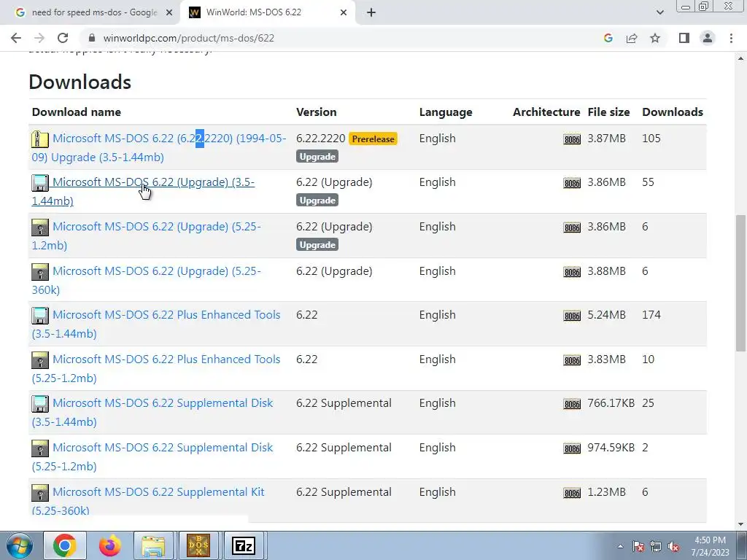Bookmark this page with the star
The image size is (747, 560).
tap(655, 38)
